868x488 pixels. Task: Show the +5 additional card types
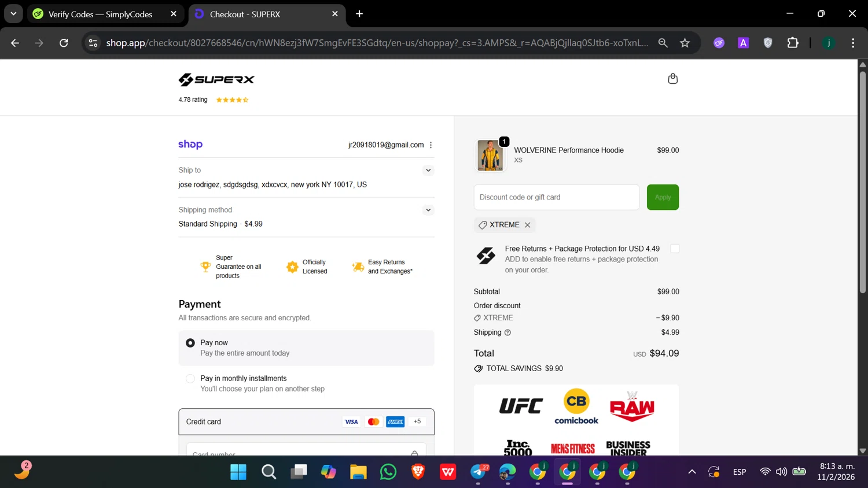click(417, 422)
